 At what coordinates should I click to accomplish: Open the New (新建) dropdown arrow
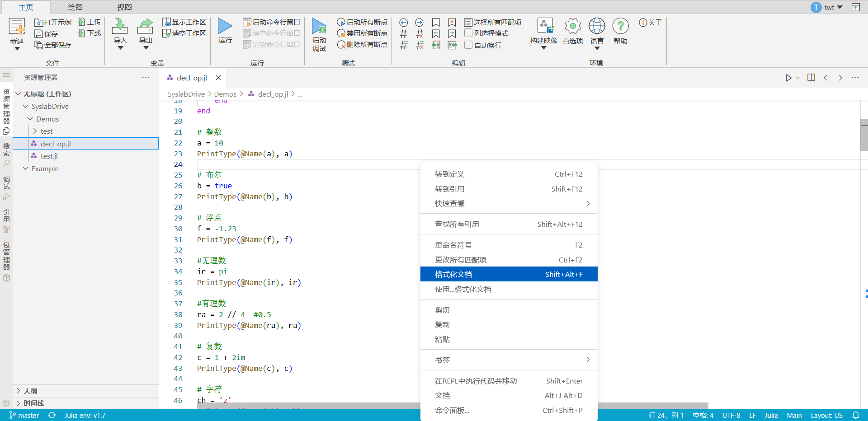[x=17, y=48]
